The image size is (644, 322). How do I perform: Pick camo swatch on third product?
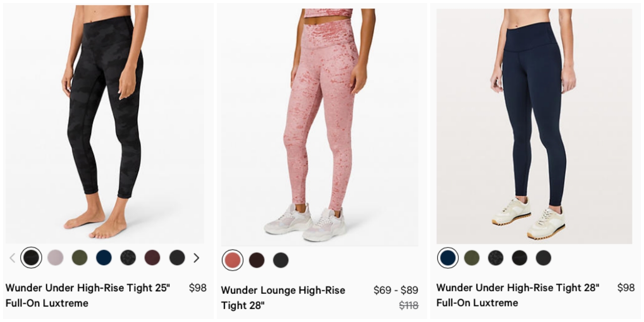tap(496, 258)
